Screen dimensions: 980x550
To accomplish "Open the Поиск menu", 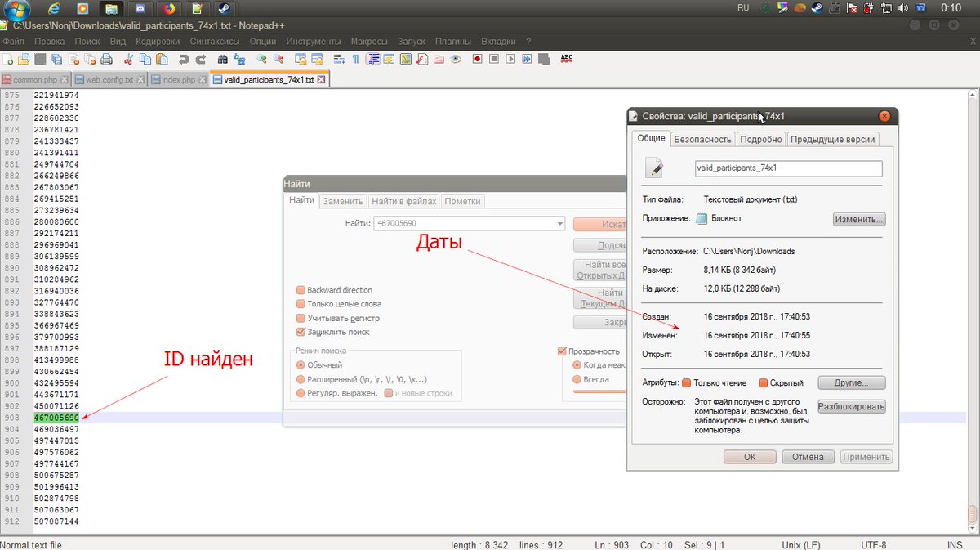I will coord(87,41).
